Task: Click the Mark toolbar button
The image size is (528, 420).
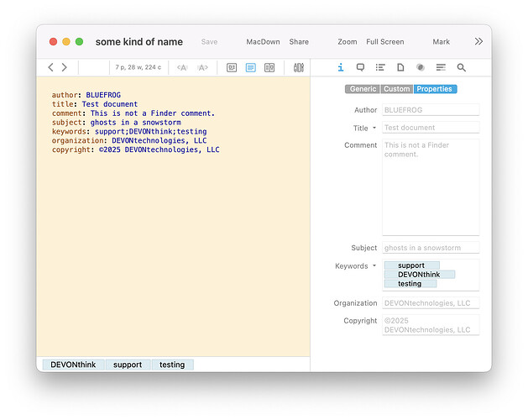Action: pyautogui.click(x=442, y=42)
